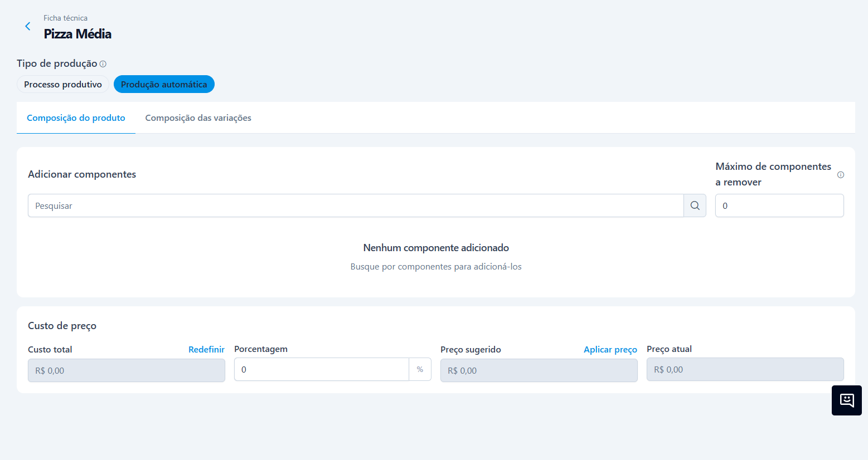868x460 pixels.
Task: Go back using the left arrow icon
Action: click(27, 26)
